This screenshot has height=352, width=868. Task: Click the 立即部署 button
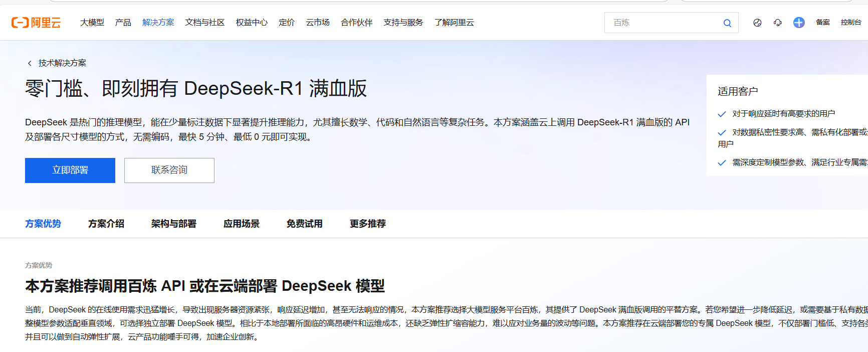tap(70, 170)
